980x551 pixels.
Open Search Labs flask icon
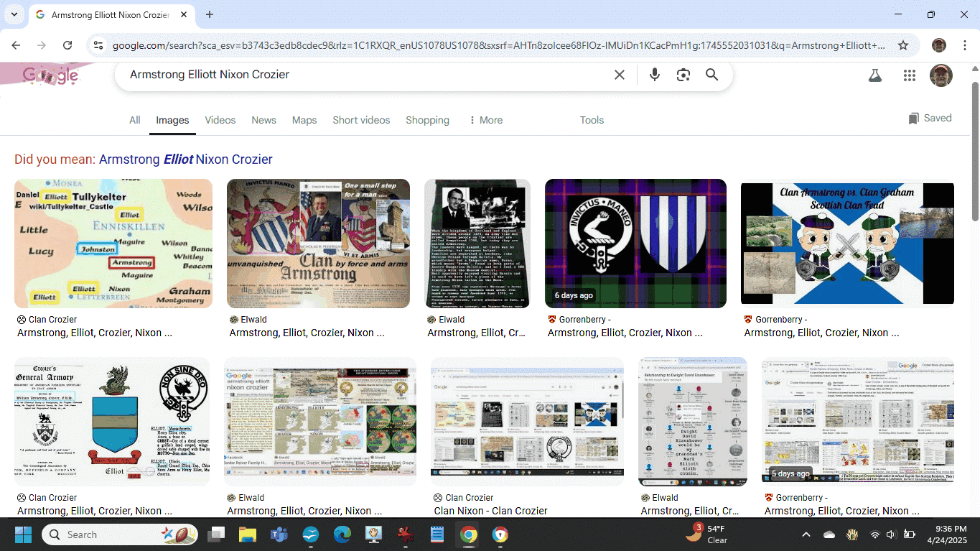[874, 75]
